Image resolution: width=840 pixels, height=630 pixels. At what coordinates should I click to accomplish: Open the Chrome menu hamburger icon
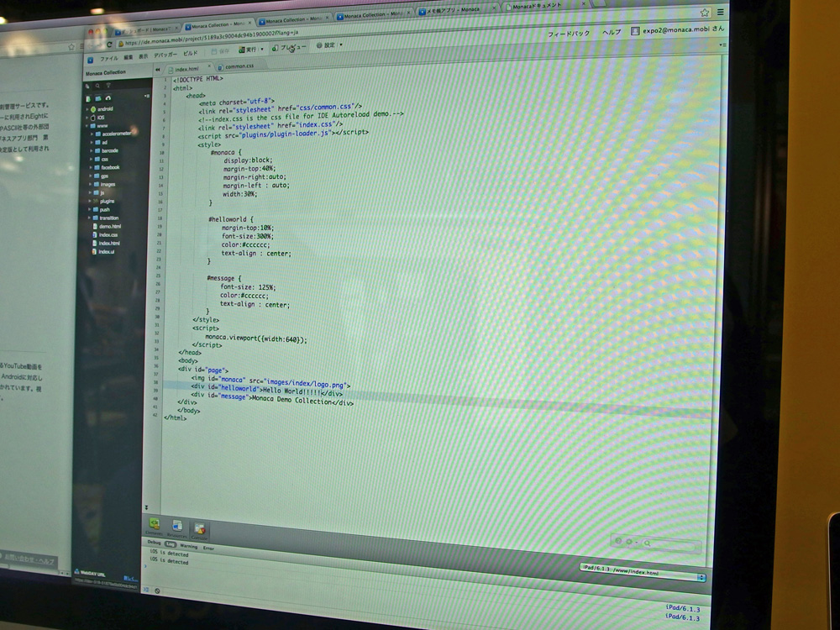(721, 11)
